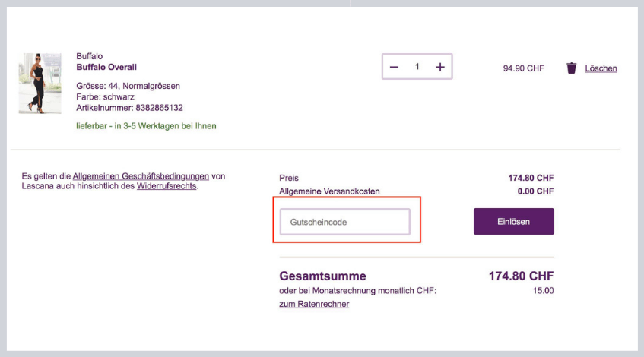This screenshot has height=357, width=644.
Task: Increase Buffalo Overall quantity with plus
Action: click(440, 67)
